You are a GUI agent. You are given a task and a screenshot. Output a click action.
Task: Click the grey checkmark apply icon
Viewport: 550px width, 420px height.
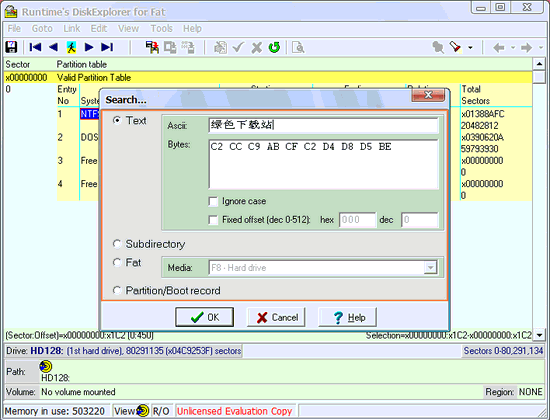(x=238, y=47)
